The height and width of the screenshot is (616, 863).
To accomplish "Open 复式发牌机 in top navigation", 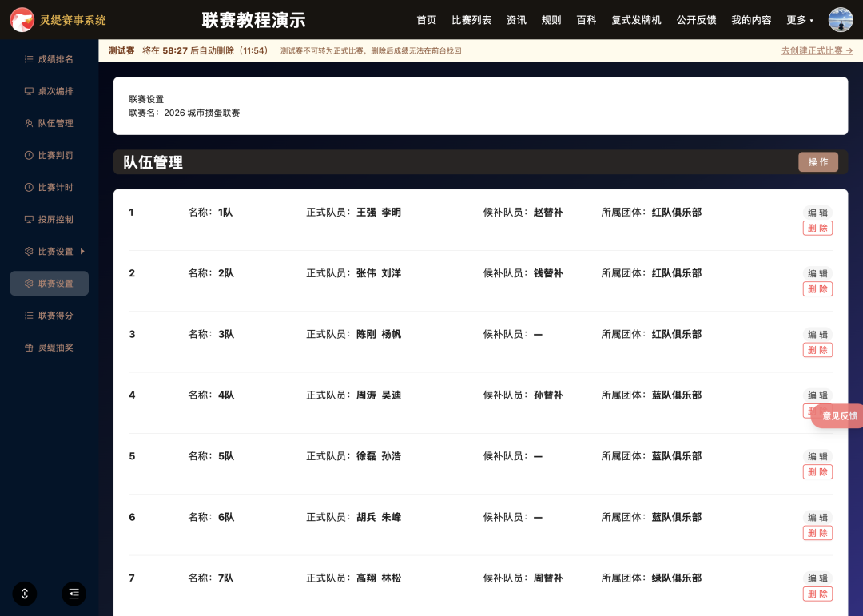I will tap(636, 20).
